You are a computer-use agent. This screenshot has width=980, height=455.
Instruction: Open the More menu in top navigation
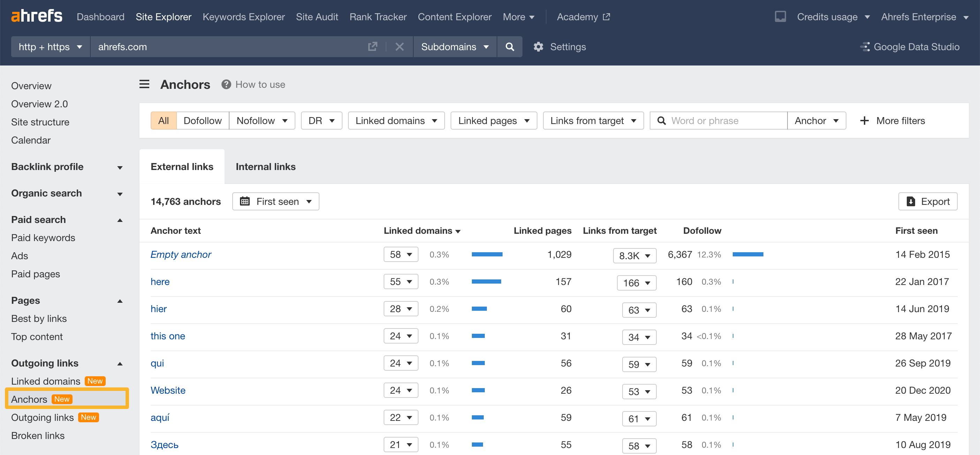[519, 17]
